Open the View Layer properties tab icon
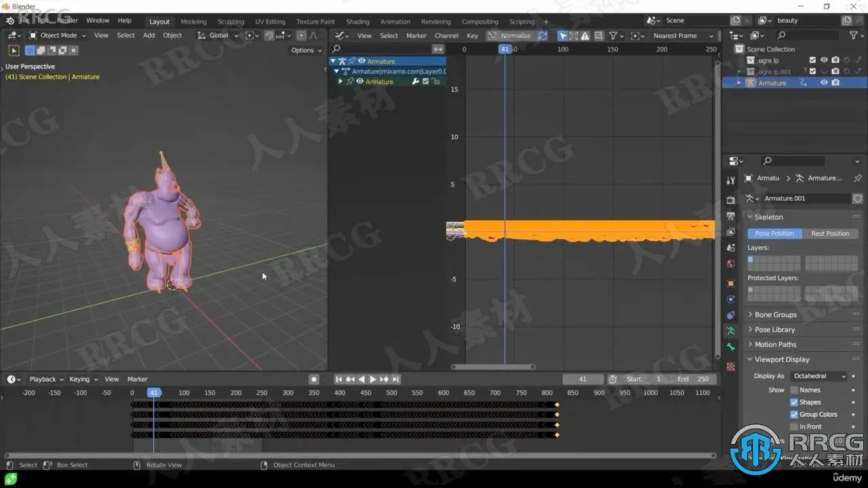This screenshot has height=488, width=868. click(x=730, y=232)
